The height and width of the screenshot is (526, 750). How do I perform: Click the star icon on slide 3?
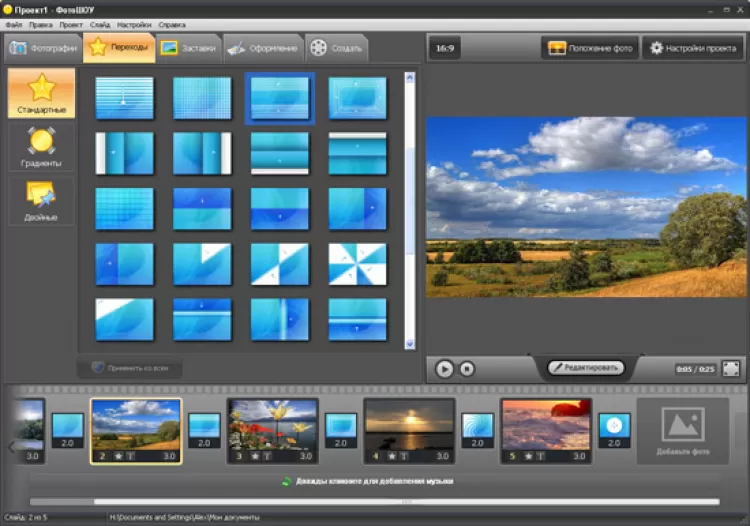click(x=255, y=456)
